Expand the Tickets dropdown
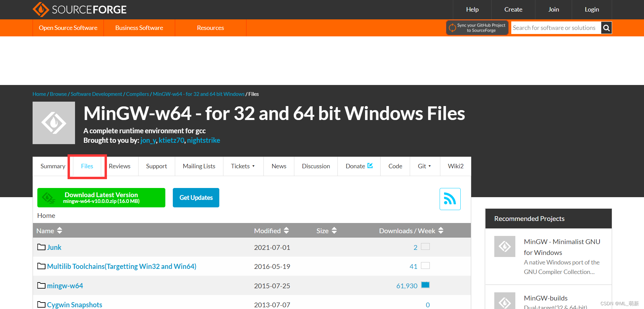Viewport: 644px width, 309px height. point(243,166)
